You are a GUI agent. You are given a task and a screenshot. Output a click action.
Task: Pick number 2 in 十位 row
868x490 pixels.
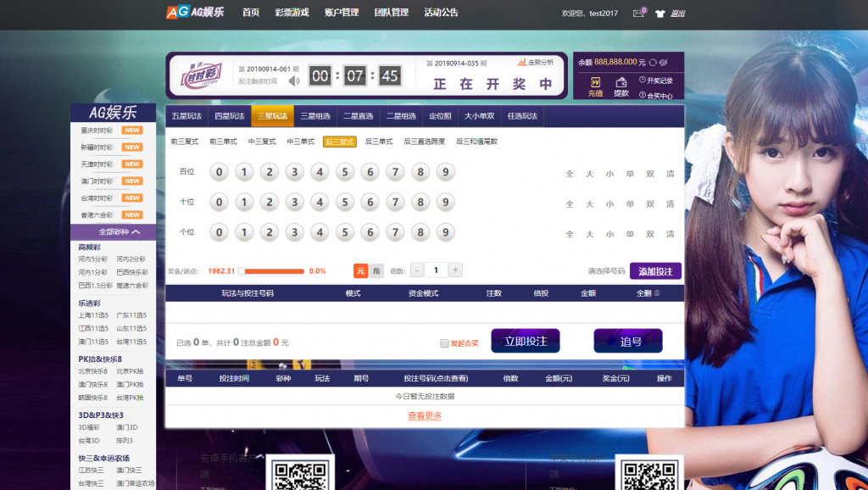click(270, 202)
